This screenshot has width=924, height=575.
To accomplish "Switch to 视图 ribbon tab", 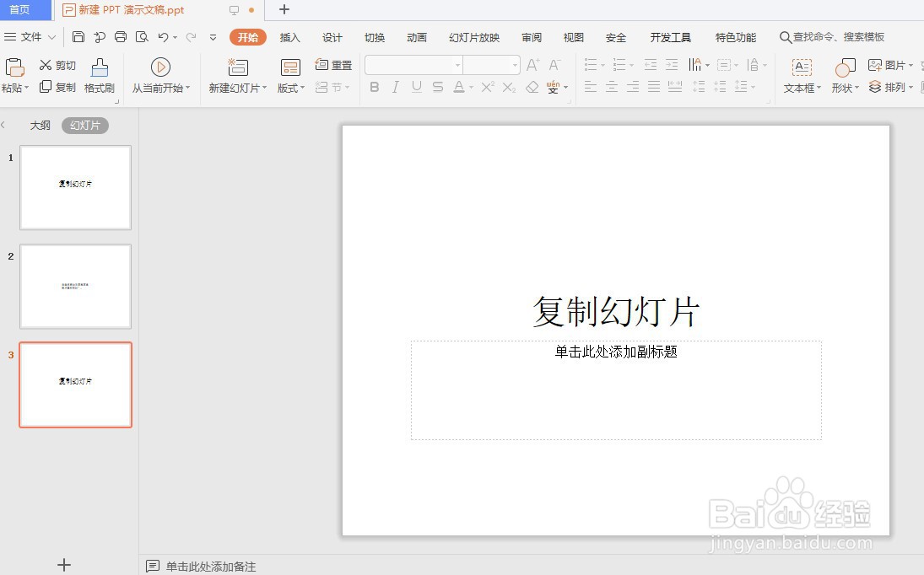I will pos(573,37).
